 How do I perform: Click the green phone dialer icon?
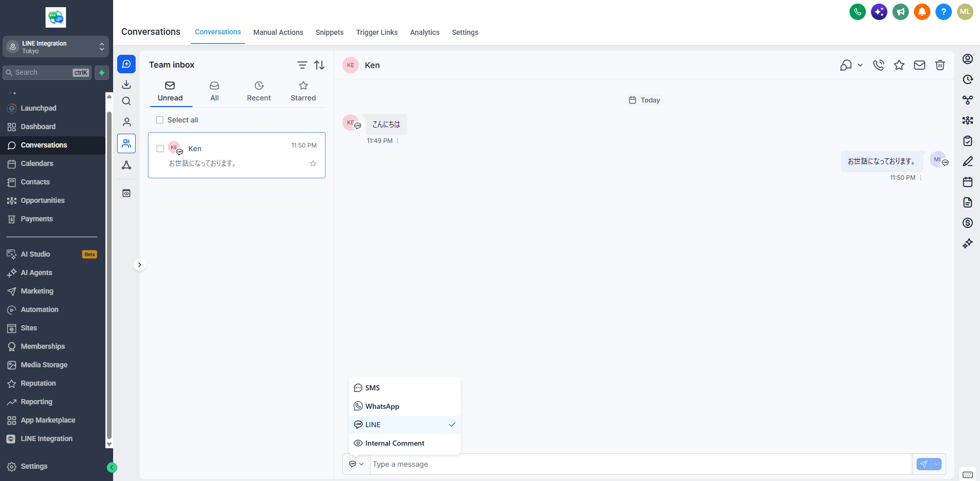(858, 12)
